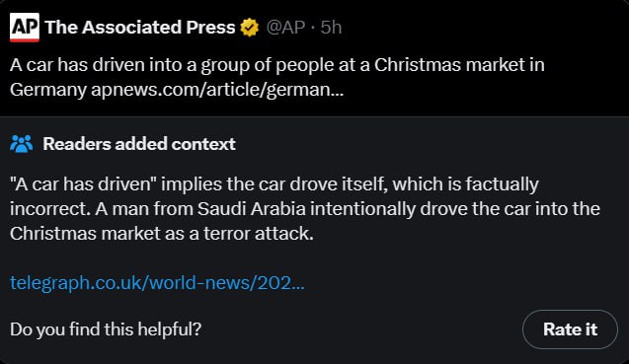Click the words factually incorrect in the note
Viewport: 629px width, 364px height.
(x=274, y=196)
